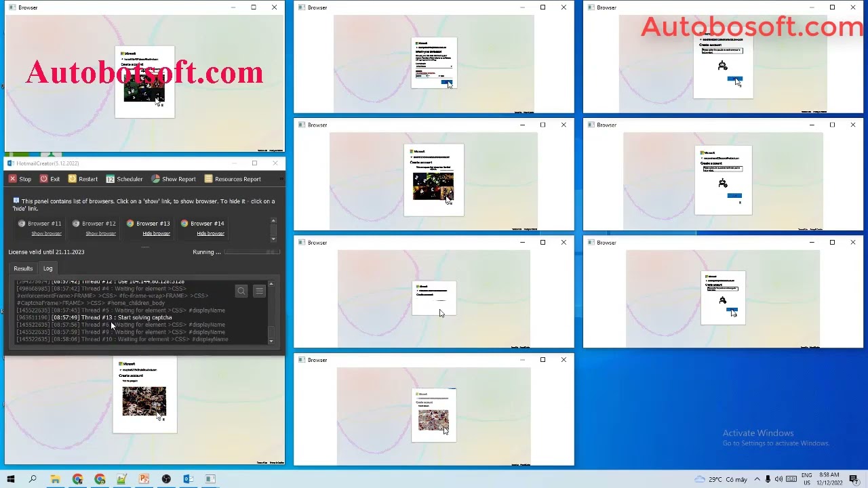Screen dimensions: 868x488
Task: Click the Browser #11 Chrome icon
Action: pos(22,224)
